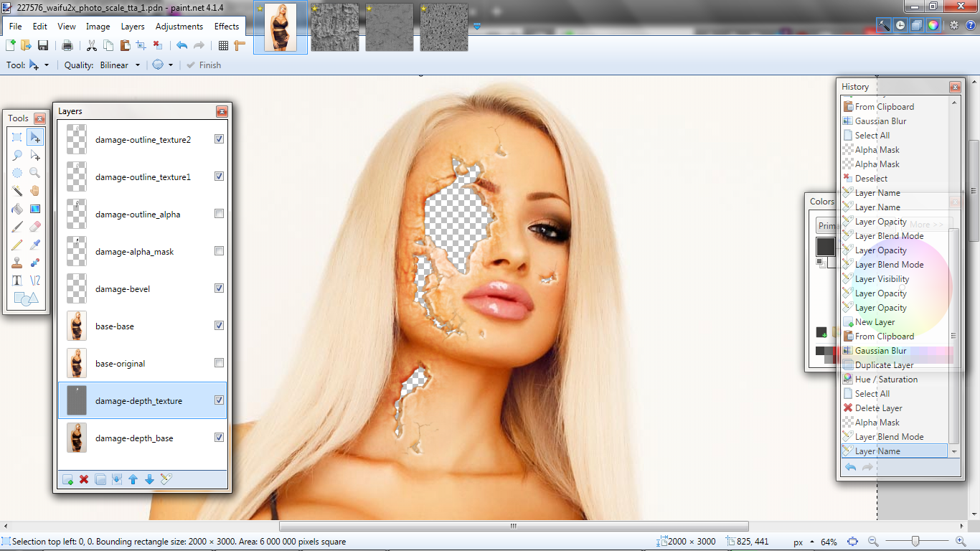Open the Image menu
Image resolution: width=980 pixels, height=551 pixels.
[98, 27]
